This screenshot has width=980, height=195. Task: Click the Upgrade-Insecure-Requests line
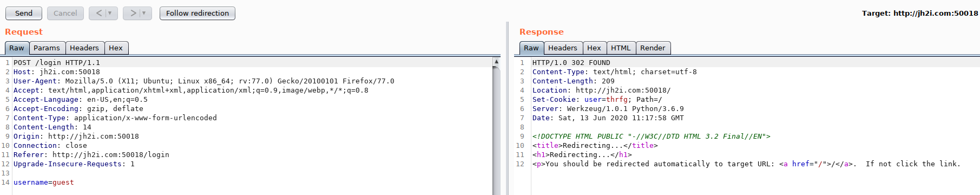[x=74, y=164]
